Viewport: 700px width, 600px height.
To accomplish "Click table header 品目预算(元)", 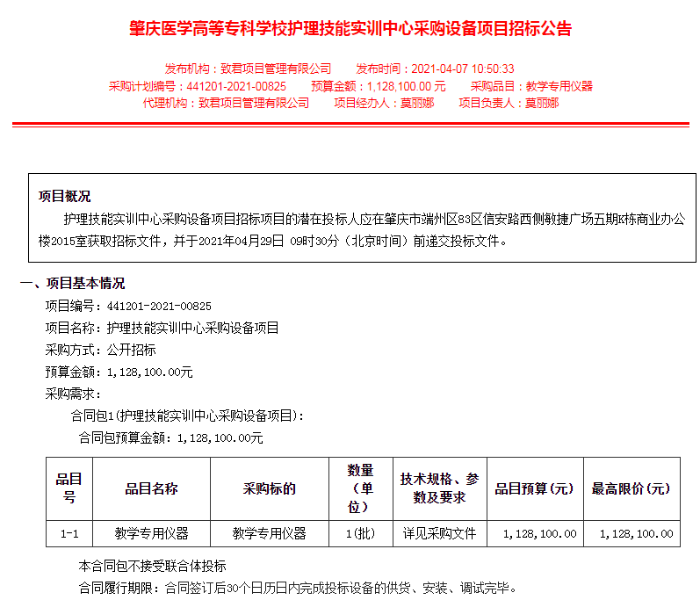I will click(x=535, y=488).
